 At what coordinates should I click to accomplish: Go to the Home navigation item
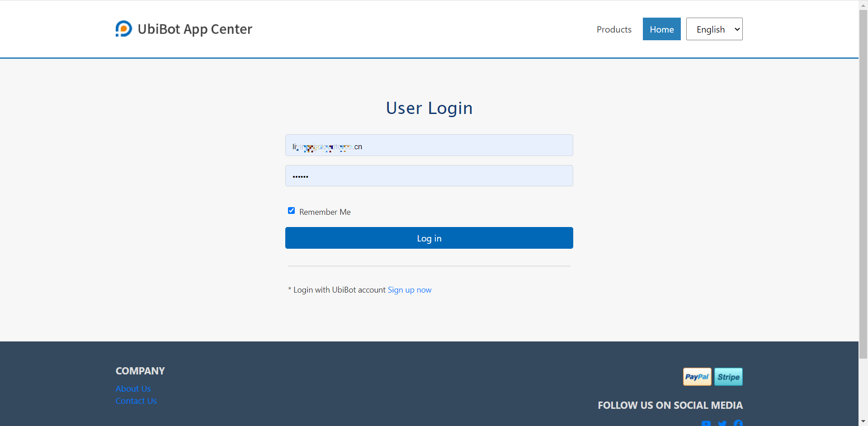(662, 29)
